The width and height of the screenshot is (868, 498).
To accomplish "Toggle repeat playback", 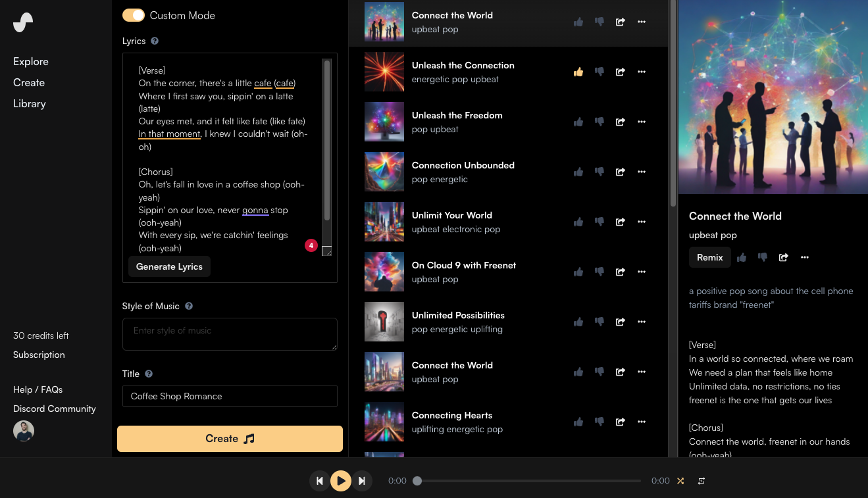I will [x=702, y=481].
